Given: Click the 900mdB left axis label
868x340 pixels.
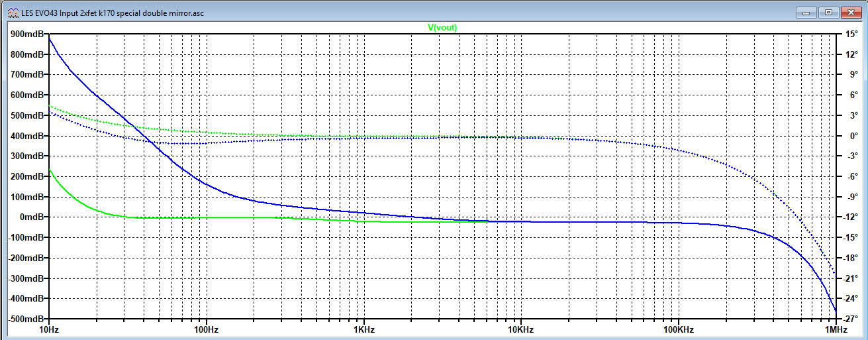Looking at the screenshot, I should tap(28, 34).
